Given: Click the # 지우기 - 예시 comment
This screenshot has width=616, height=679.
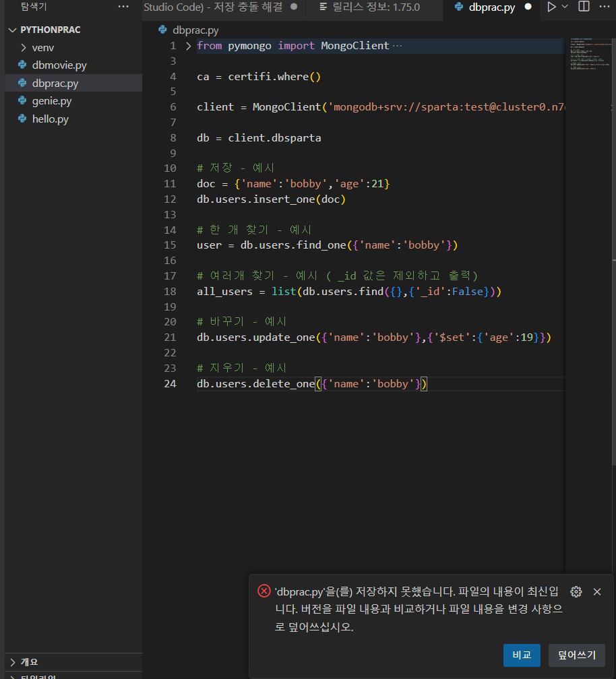Looking at the screenshot, I should 241,368.
